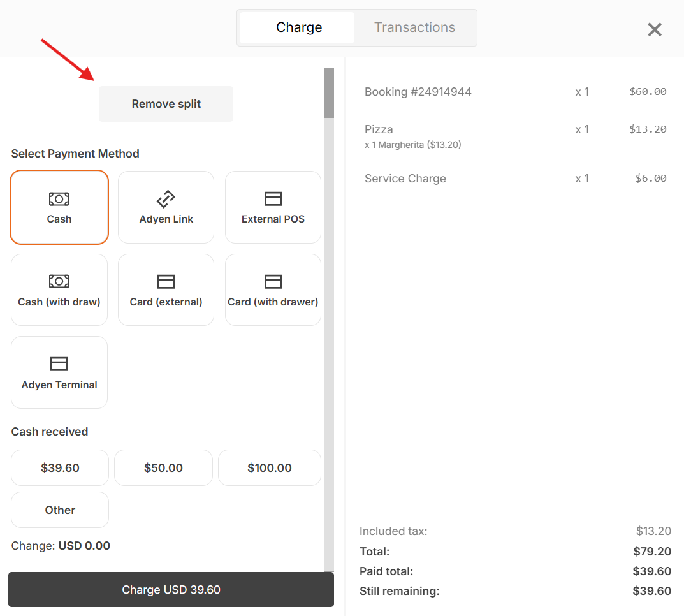Set cash received to $39.60
Screen dimensions: 684x616
60,467
